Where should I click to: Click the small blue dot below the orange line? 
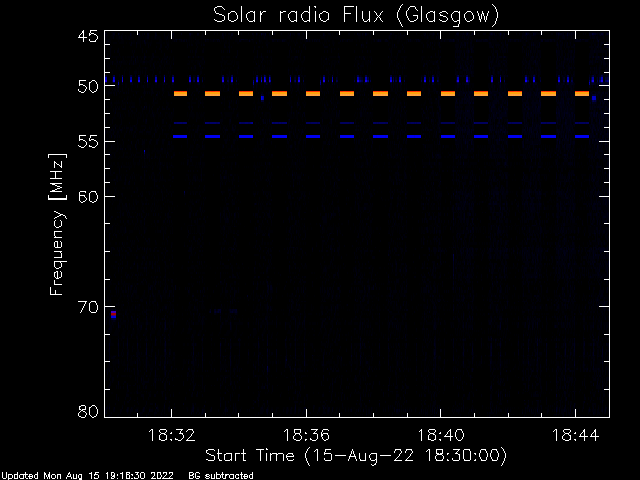click(x=262, y=98)
